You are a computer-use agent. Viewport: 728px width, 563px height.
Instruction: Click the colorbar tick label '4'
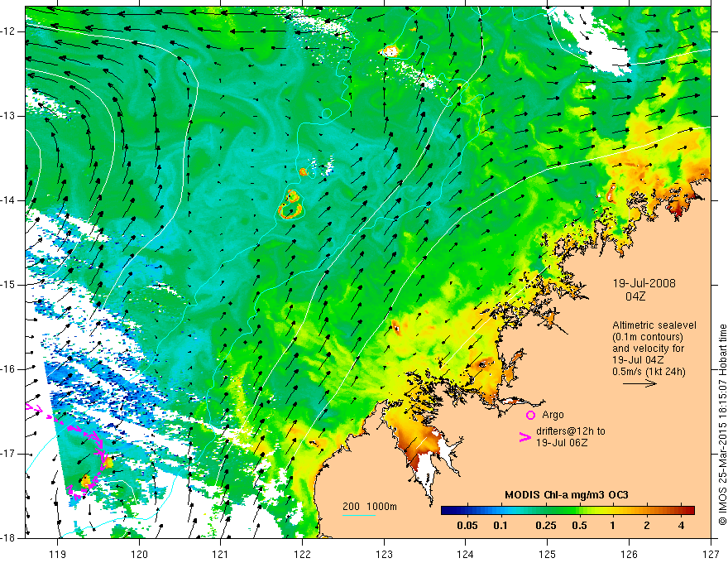681,526
